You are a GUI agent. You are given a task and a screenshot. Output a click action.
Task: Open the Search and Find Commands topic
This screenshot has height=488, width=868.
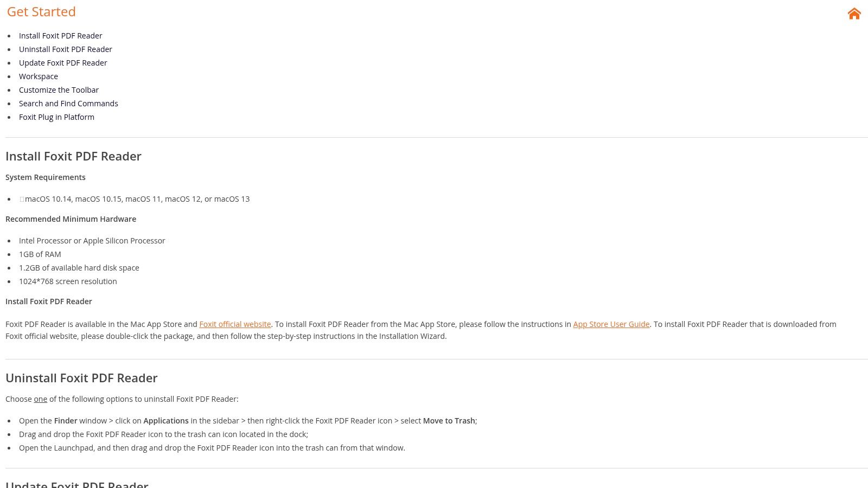pyautogui.click(x=68, y=103)
